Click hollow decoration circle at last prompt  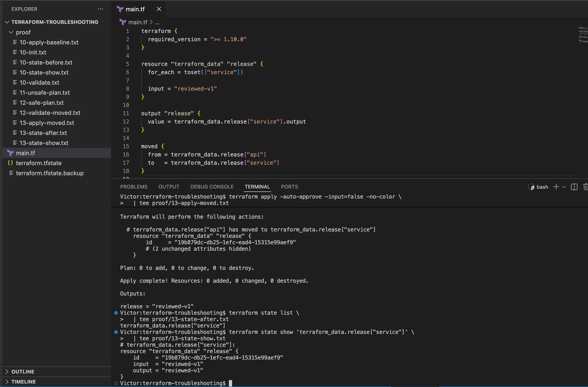(x=116, y=383)
